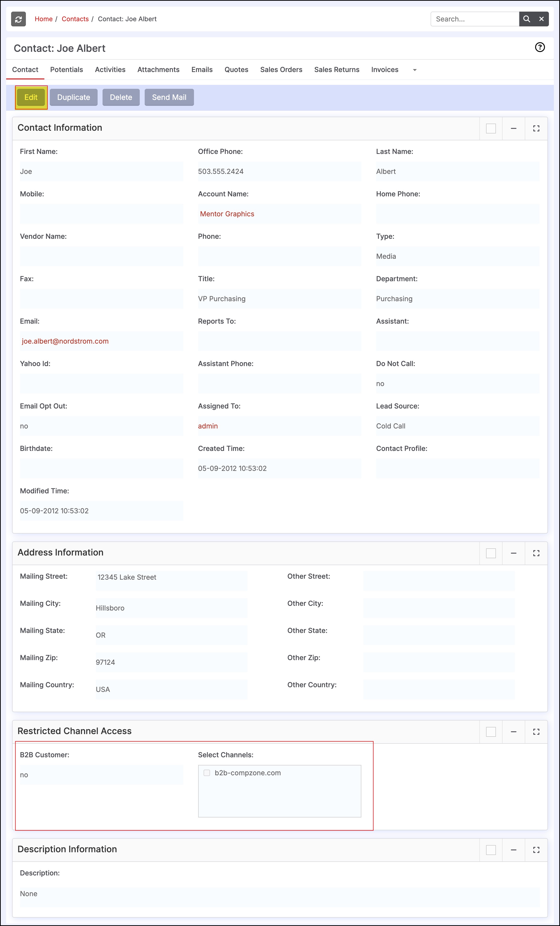560x926 pixels.
Task: Check the b2b-compzone.com channel checkbox
Action: click(x=207, y=773)
